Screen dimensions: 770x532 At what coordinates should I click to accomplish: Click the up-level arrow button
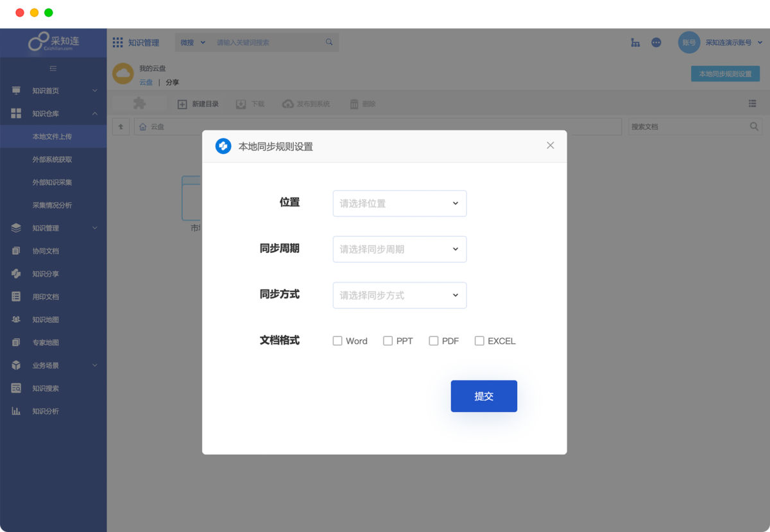coord(121,126)
